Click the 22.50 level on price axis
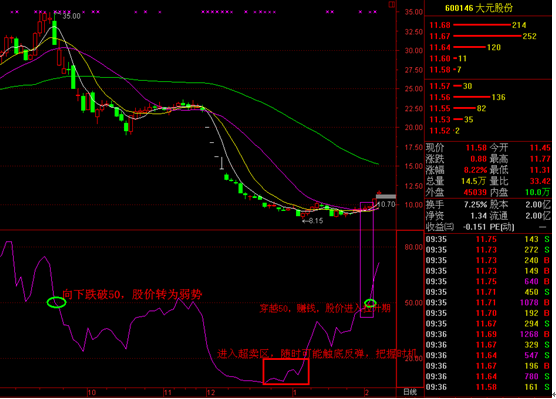556x399 pixels. [x=413, y=109]
